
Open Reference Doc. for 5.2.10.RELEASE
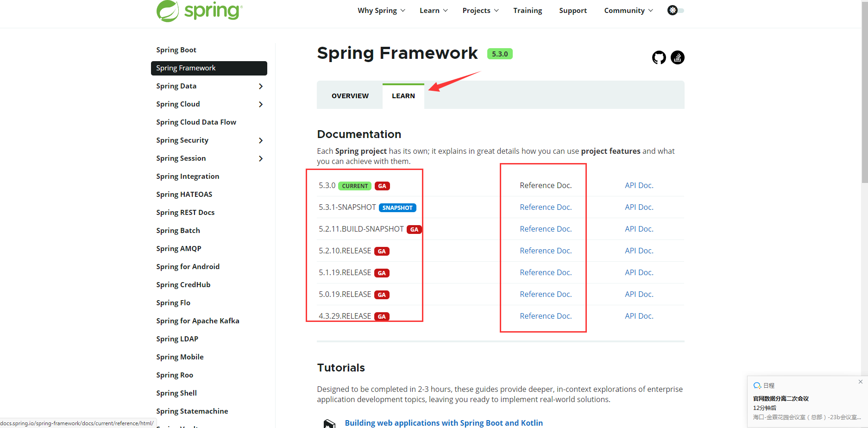(546, 251)
